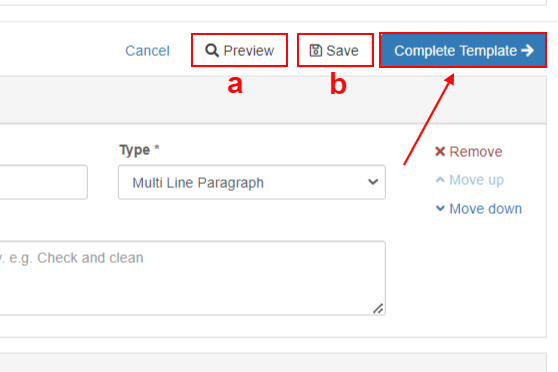Screen dimensions: 558x372
Task: Click the Move down chevron icon
Action: pos(440,208)
